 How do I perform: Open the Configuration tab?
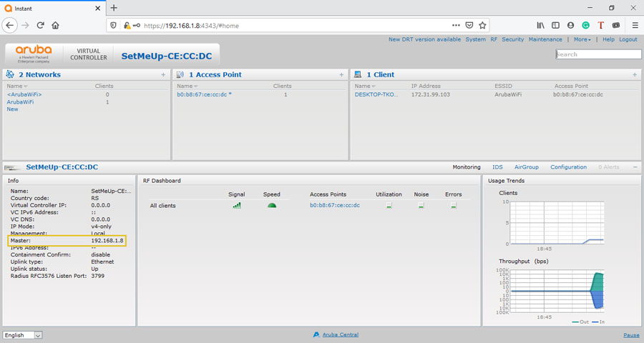[x=568, y=167]
